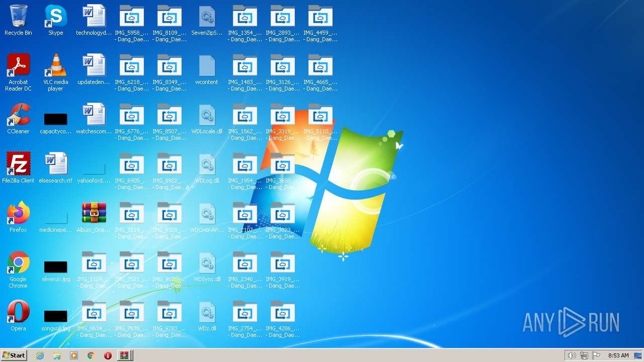644x362 pixels.
Task: Select VLC media player shortcut
Action: [x=55, y=72]
